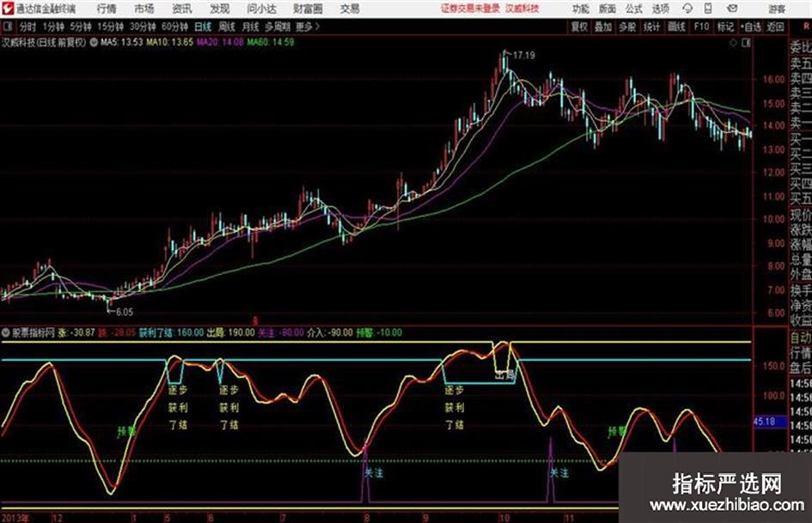Open the 选项 menu
The width and height of the screenshot is (812, 523).
(661, 9)
